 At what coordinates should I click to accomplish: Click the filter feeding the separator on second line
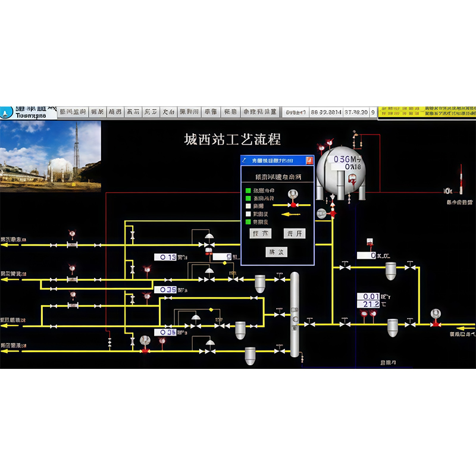click(260, 284)
